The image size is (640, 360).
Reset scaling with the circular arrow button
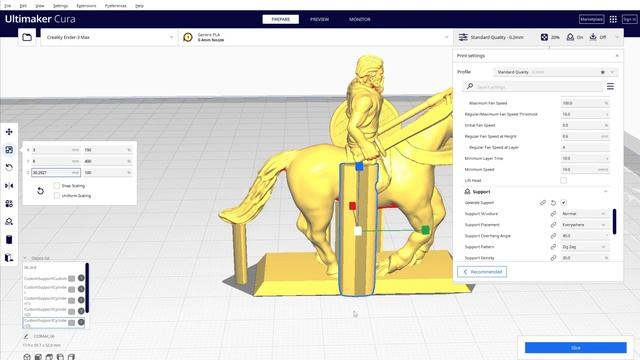pyautogui.click(x=40, y=191)
